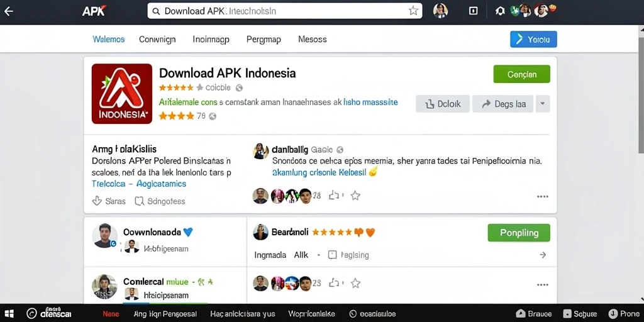This screenshot has height=322, width=644.
Task: Open Wopificanlelke taskbar item
Action: 311,314
